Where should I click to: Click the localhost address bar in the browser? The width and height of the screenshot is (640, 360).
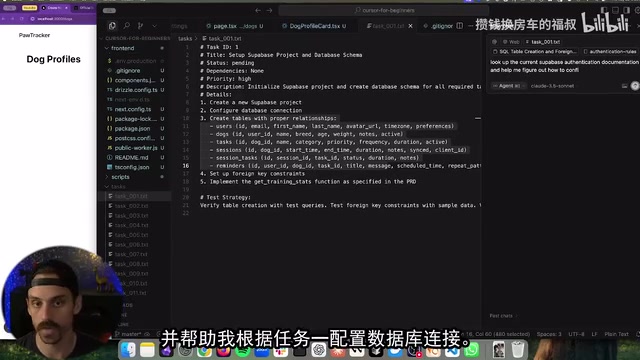pos(53,19)
